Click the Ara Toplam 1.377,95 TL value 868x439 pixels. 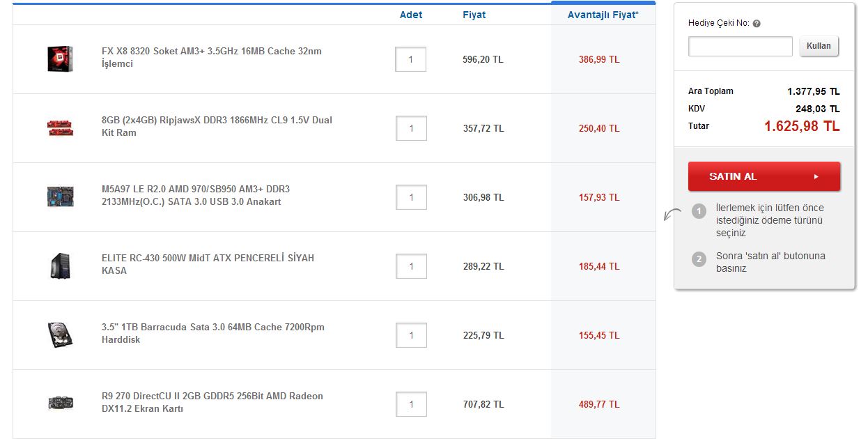click(814, 91)
